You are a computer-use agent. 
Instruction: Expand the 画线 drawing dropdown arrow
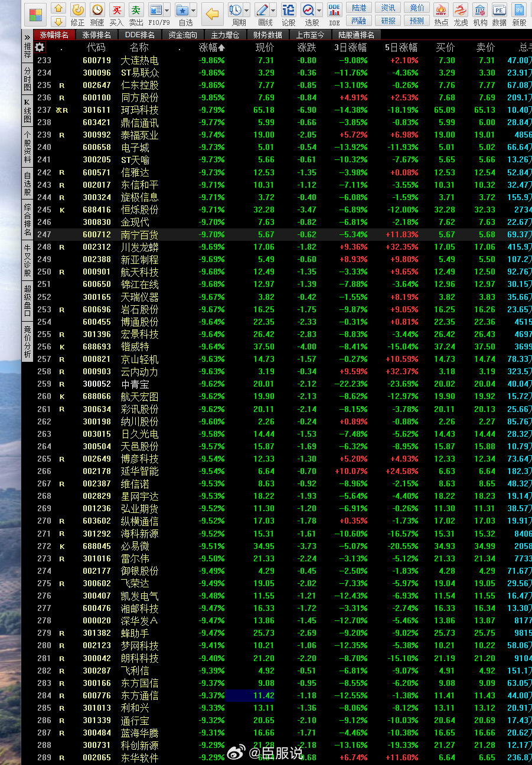click(x=272, y=10)
